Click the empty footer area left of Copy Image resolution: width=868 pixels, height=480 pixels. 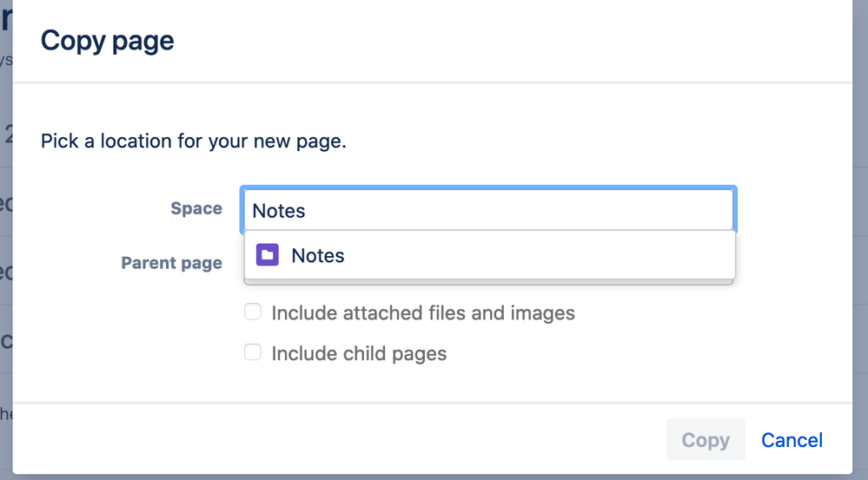point(348,439)
